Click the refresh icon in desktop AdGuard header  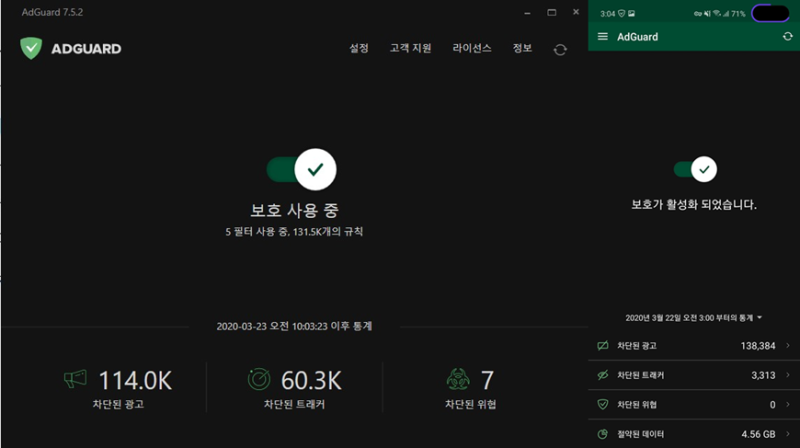[x=560, y=49]
